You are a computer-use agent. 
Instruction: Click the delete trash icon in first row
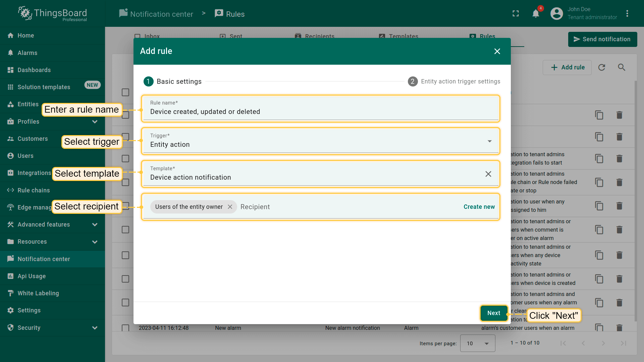pyautogui.click(x=619, y=115)
